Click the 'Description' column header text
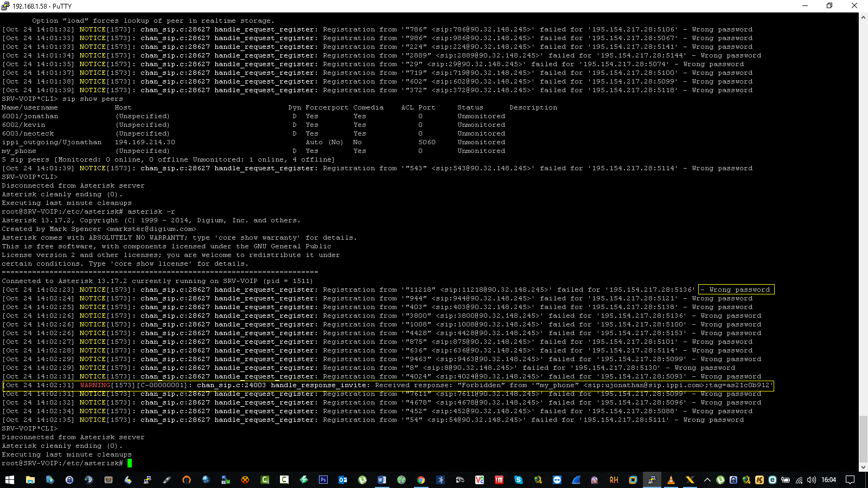The image size is (868, 488). (x=533, y=107)
